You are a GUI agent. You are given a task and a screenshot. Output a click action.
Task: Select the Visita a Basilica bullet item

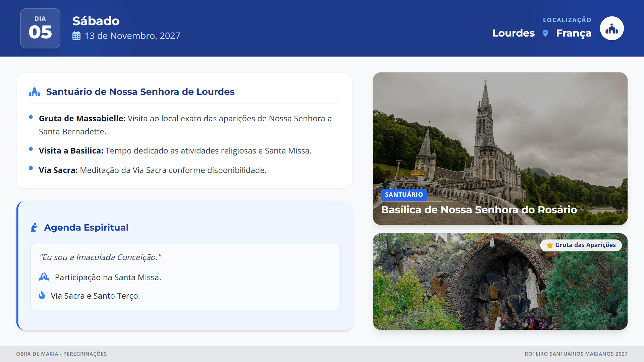click(x=175, y=151)
